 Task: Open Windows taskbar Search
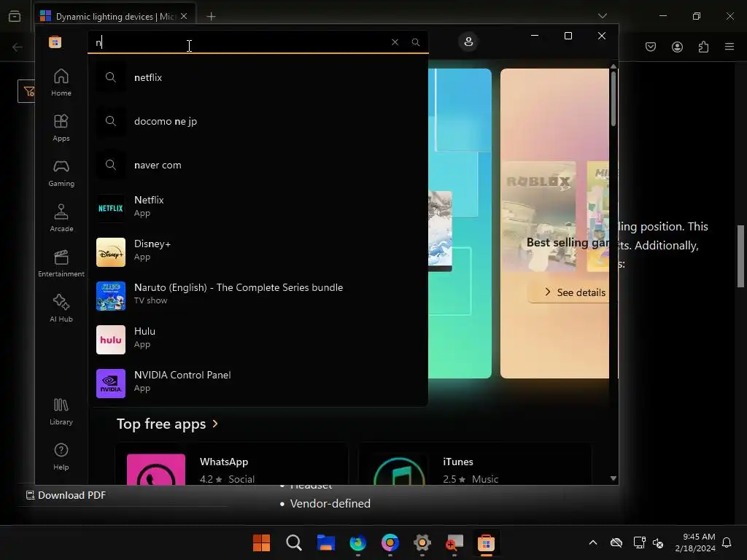(294, 542)
